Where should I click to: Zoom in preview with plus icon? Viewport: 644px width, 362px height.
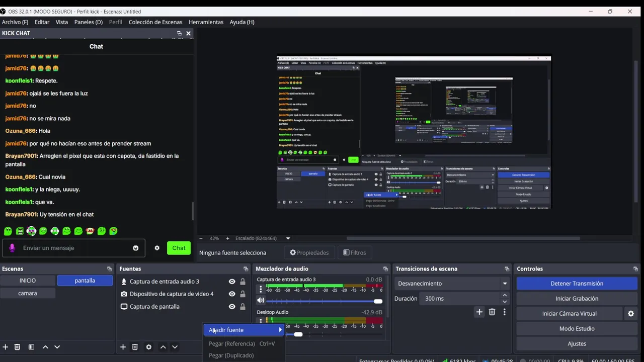[x=227, y=238]
